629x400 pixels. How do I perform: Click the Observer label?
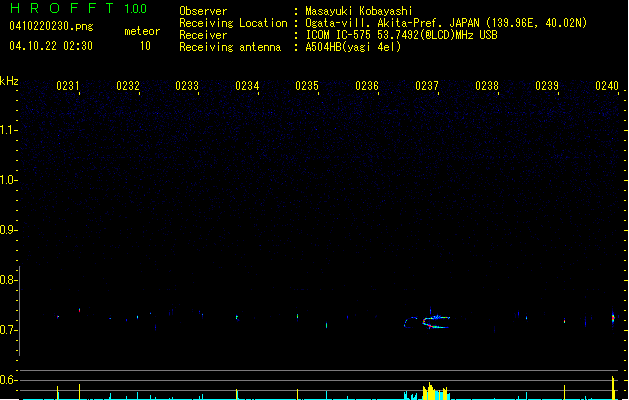(203, 11)
